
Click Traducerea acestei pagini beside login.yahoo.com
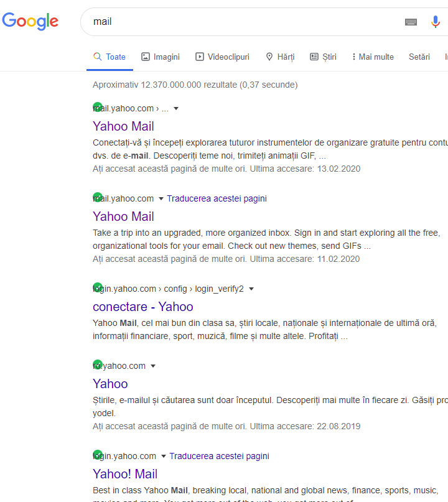tap(220, 456)
